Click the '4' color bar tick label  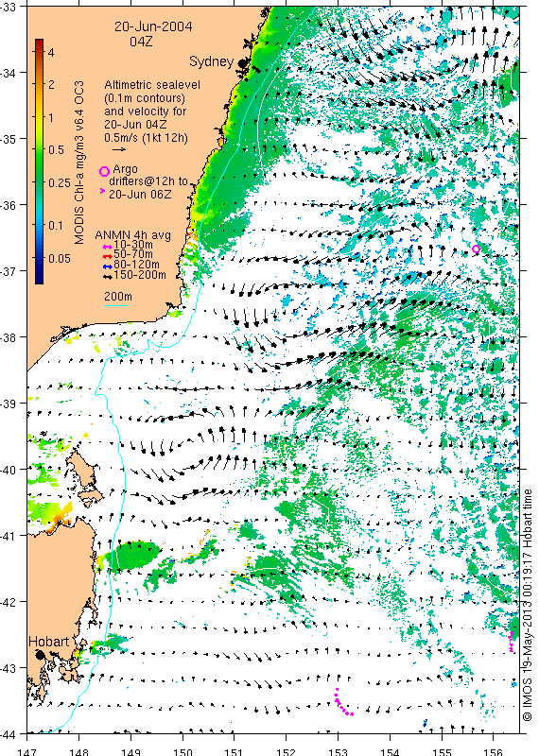coord(51,52)
